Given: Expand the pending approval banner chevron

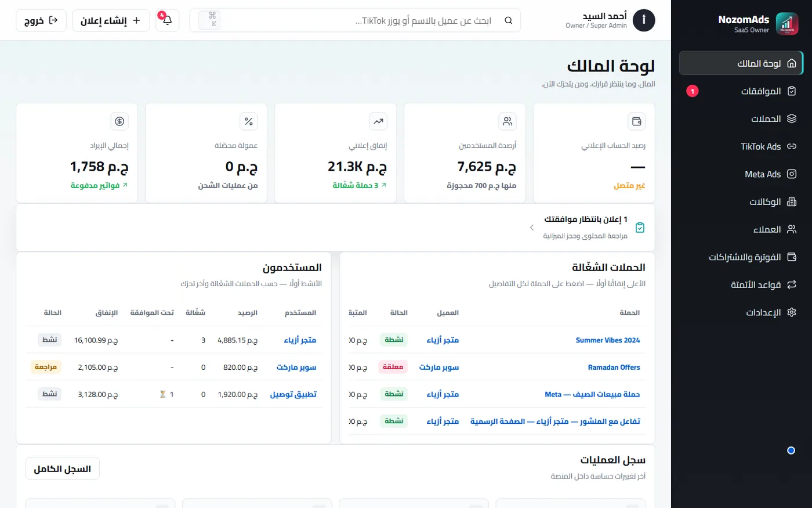Looking at the screenshot, I should [532, 228].
